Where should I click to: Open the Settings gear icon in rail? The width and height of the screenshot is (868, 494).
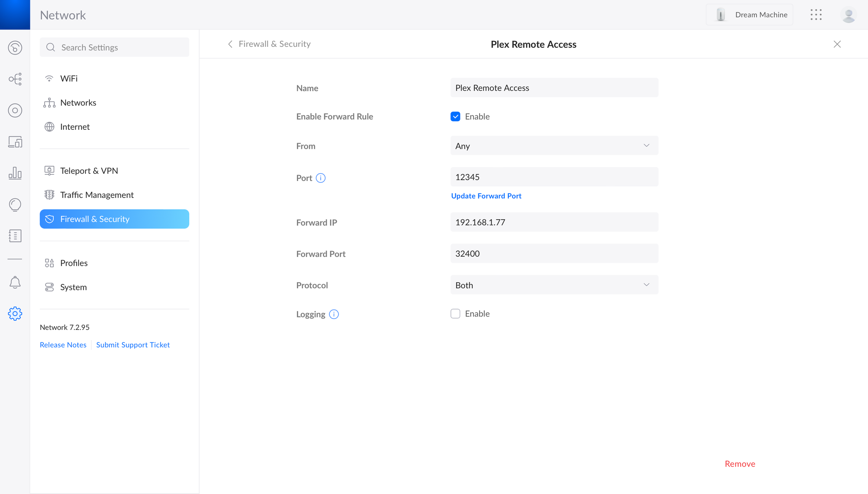15,313
